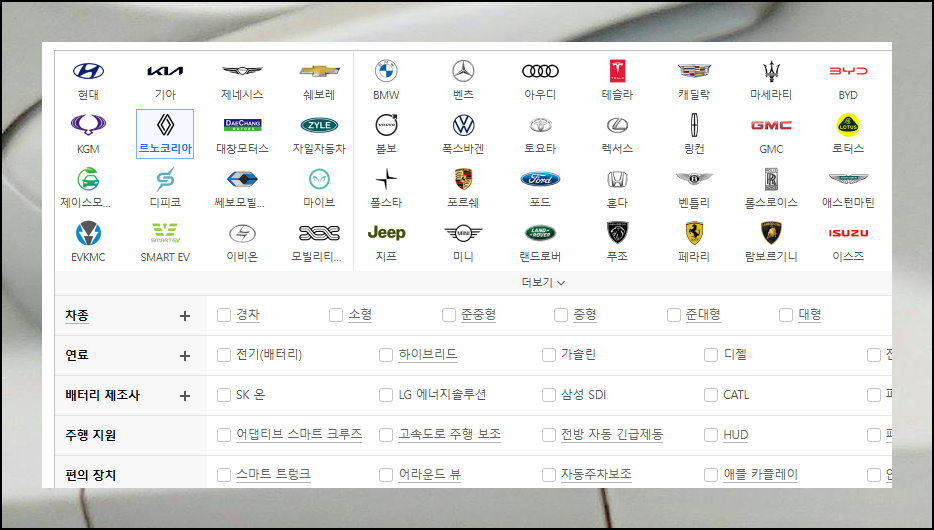Enable the 삼성 SDI checkbox
Image resolution: width=934 pixels, height=530 pixels.
pos(549,395)
